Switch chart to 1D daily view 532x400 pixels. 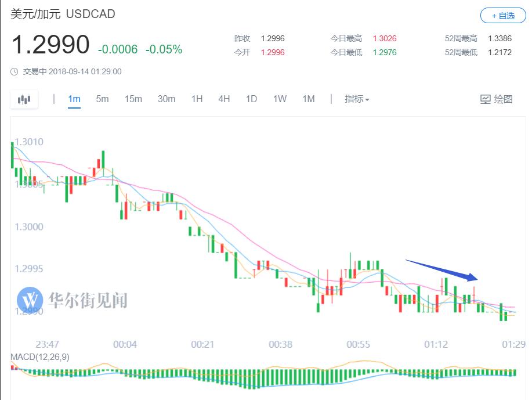pos(251,99)
